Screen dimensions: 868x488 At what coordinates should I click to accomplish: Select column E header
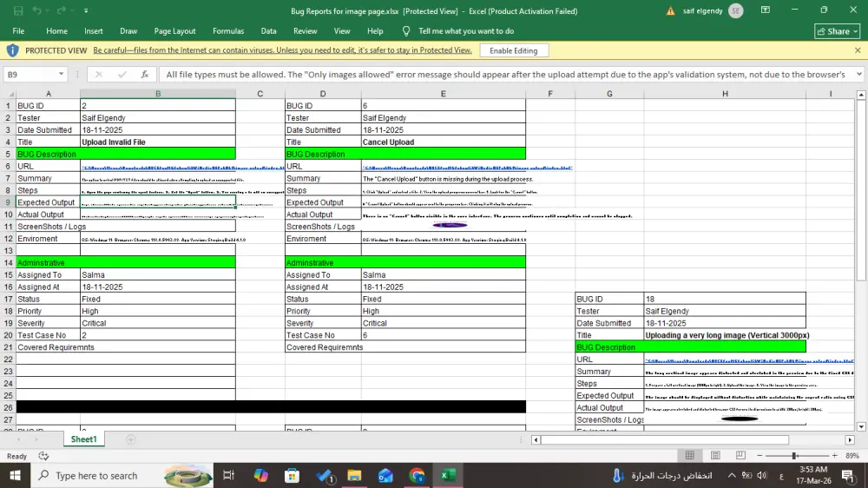coord(443,94)
